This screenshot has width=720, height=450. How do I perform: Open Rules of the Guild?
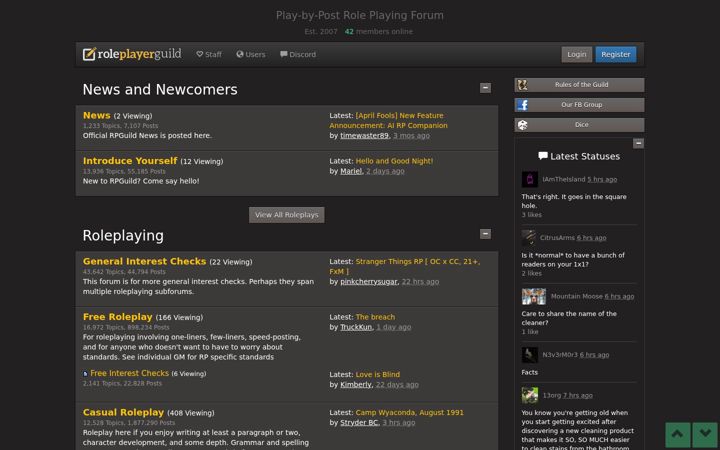coord(579,84)
